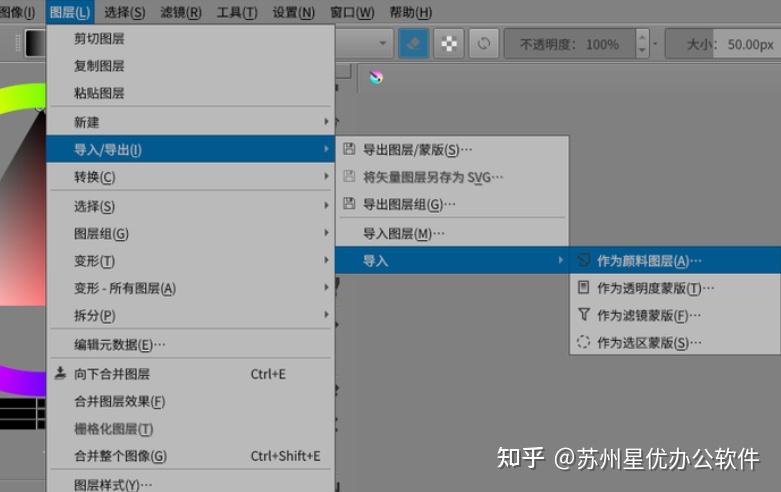
Task: Choose 剪切图层 from the layer menu
Action: (191, 39)
